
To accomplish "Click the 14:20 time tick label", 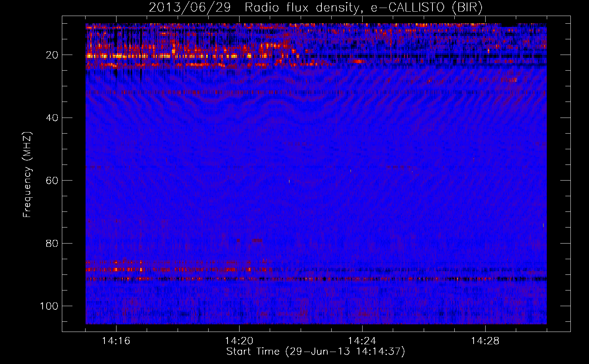I will 239,341.
